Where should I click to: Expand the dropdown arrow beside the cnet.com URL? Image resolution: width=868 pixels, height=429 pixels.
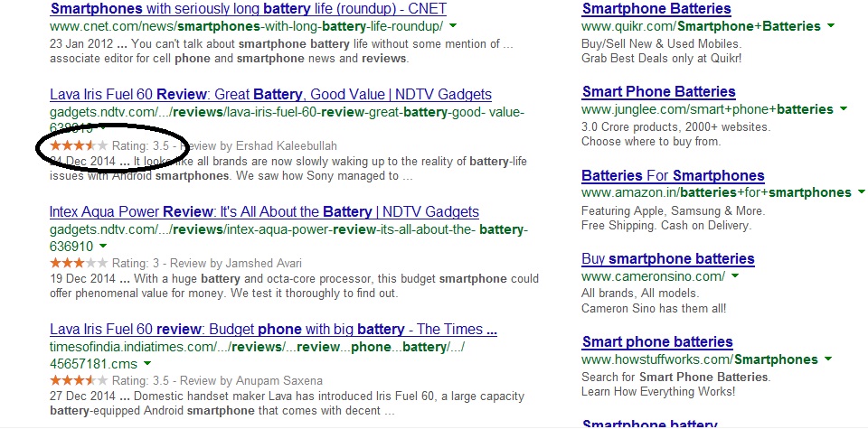pyautogui.click(x=453, y=27)
